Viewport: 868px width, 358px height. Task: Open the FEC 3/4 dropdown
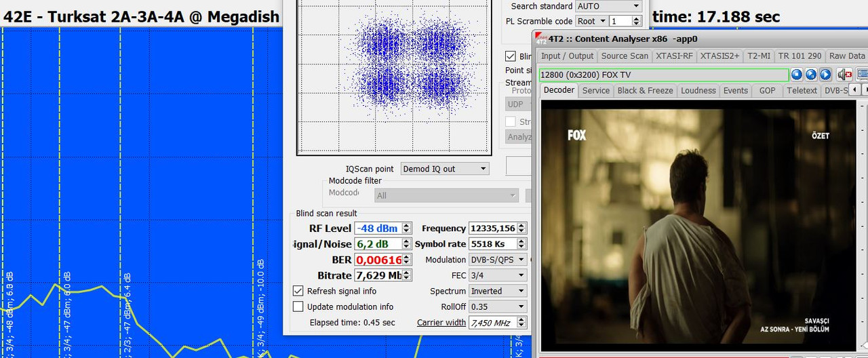498,275
